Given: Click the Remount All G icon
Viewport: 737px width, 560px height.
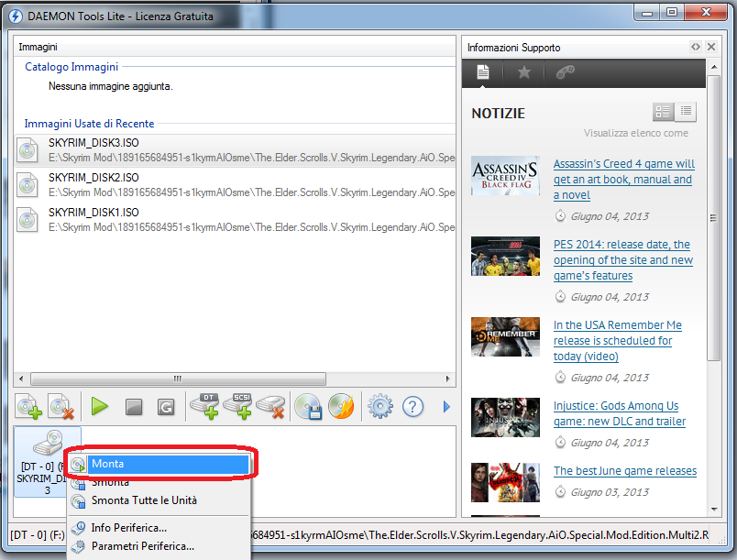Looking at the screenshot, I should point(165,407).
